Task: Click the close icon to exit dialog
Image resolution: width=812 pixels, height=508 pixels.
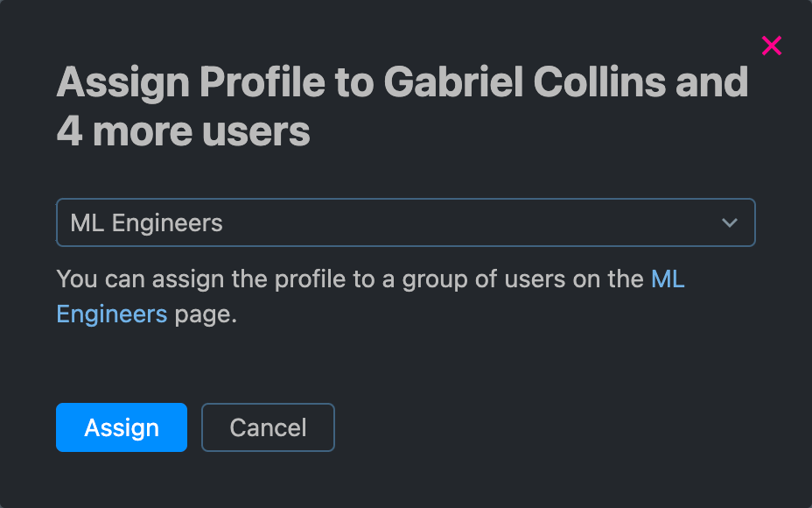Action: coord(770,46)
